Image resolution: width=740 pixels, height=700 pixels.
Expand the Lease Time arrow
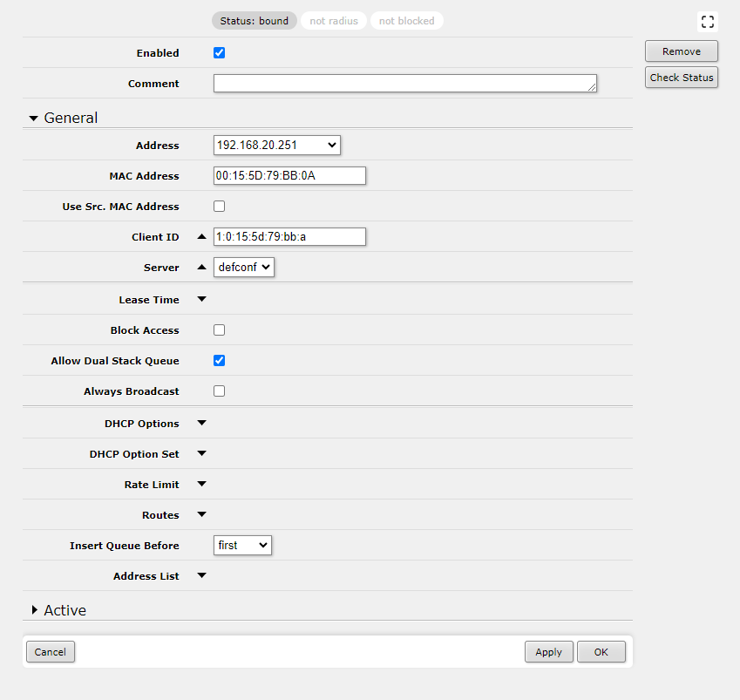[x=201, y=299]
